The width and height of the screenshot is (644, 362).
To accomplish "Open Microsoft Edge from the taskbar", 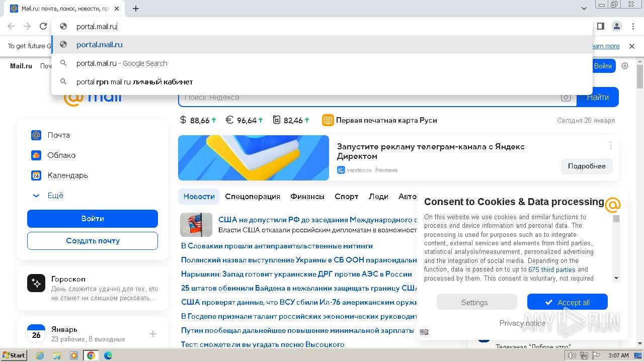I will [108, 355].
